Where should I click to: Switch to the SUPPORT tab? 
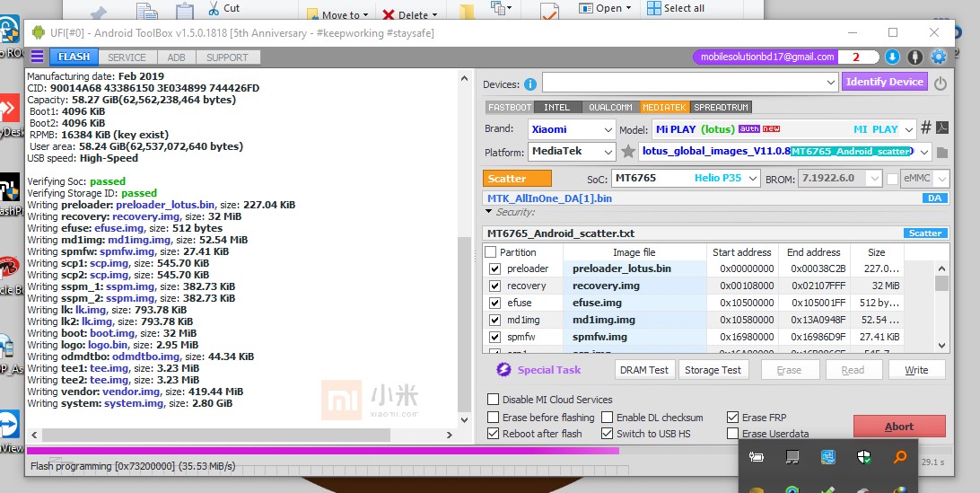[x=228, y=57]
